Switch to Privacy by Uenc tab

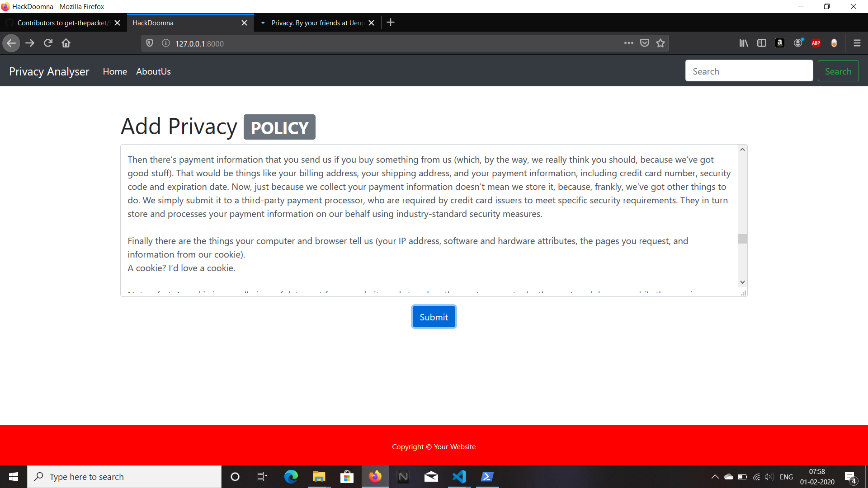[317, 23]
